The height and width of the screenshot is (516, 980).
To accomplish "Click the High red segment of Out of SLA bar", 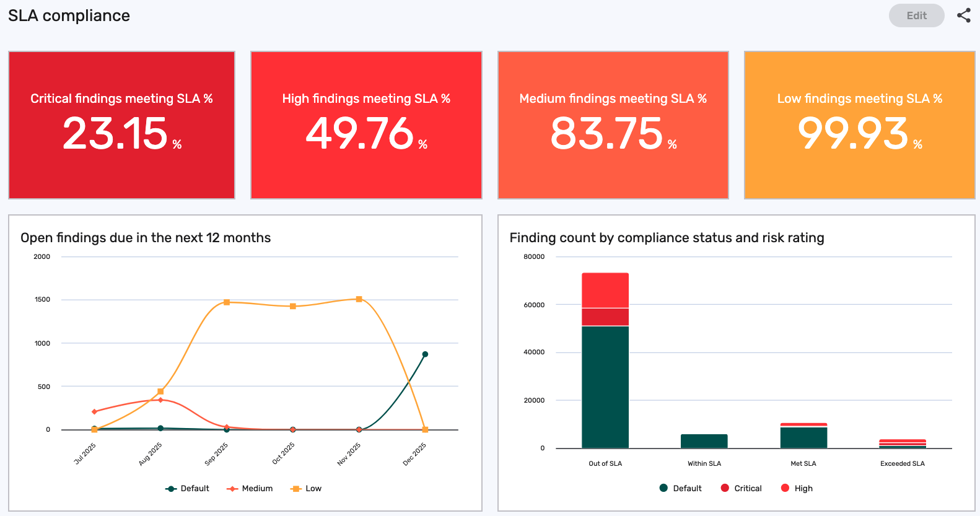I will coord(605,291).
